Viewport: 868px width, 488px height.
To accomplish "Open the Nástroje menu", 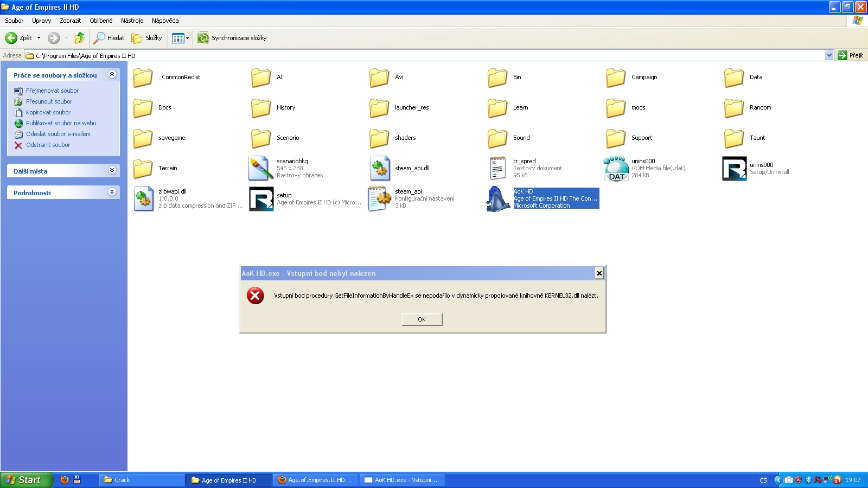I will 132,21.
